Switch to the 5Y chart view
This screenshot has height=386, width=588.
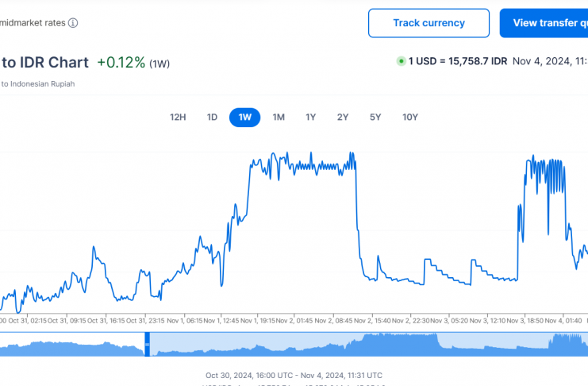click(x=375, y=118)
